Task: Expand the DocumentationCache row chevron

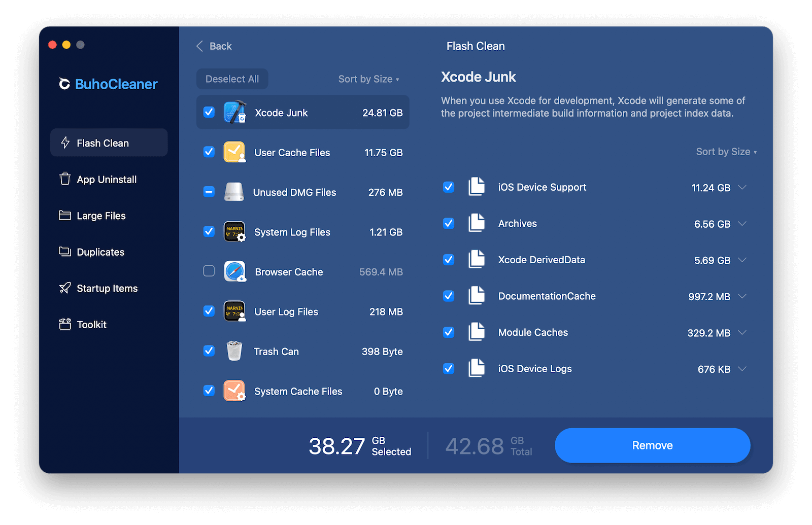Action: (x=742, y=296)
